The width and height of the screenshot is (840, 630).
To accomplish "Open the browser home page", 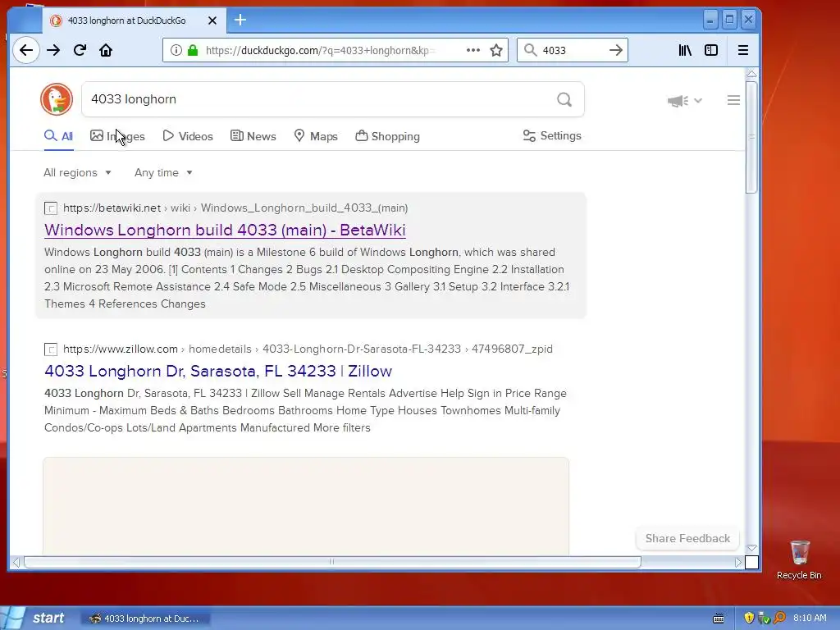I will 106,50.
